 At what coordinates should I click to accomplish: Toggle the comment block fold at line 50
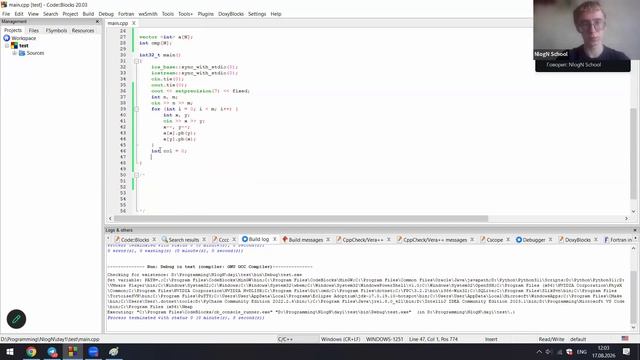click(136, 175)
